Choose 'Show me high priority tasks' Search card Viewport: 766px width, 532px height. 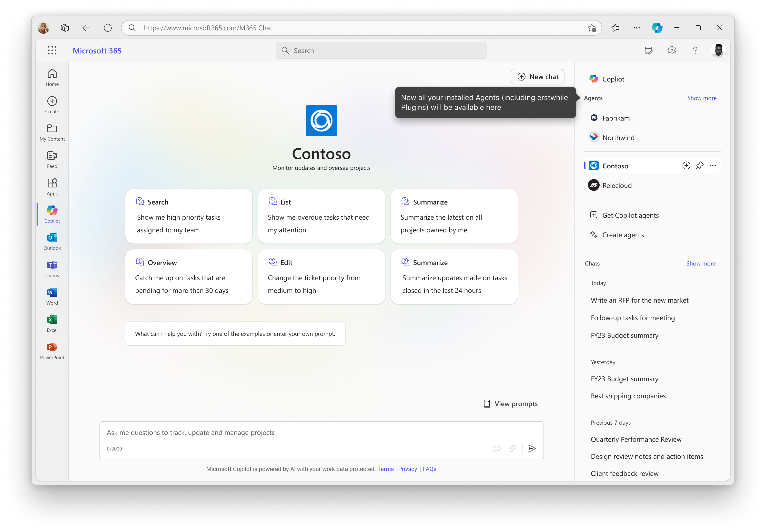pos(188,216)
